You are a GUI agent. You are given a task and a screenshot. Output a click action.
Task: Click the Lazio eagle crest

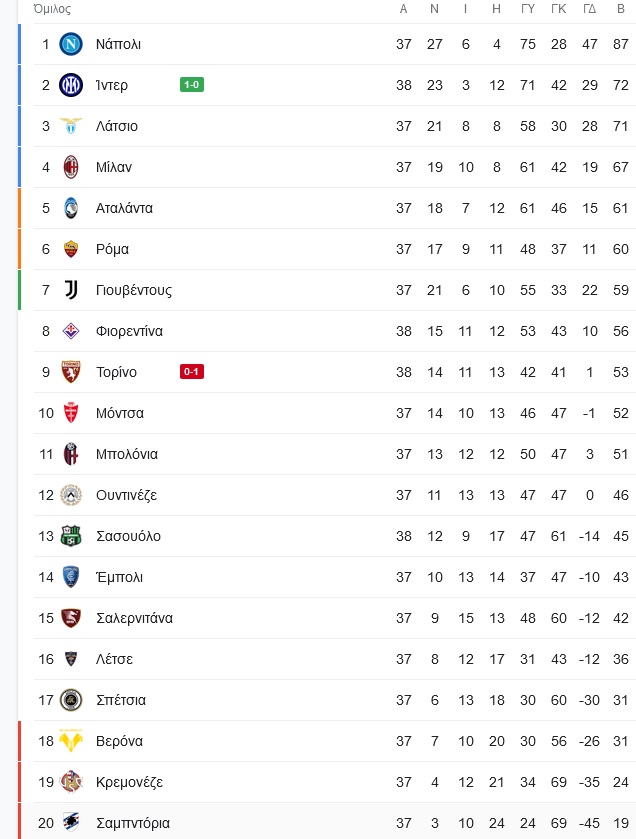tap(71, 126)
